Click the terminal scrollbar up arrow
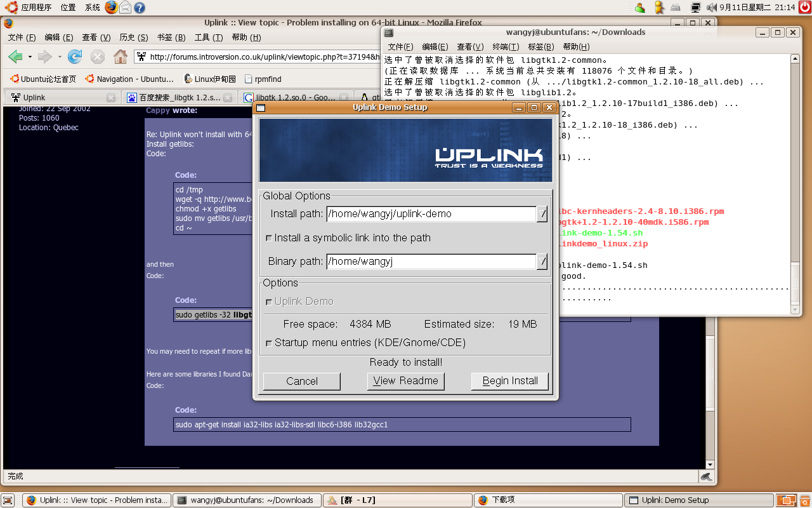Image resolution: width=812 pixels, height=508 pixels. (x=795, y=59)
